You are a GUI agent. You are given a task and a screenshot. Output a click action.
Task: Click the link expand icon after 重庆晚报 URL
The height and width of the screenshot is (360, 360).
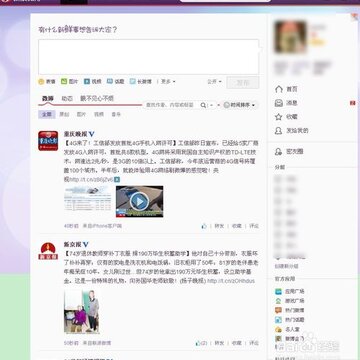click(x=117, y=179)
